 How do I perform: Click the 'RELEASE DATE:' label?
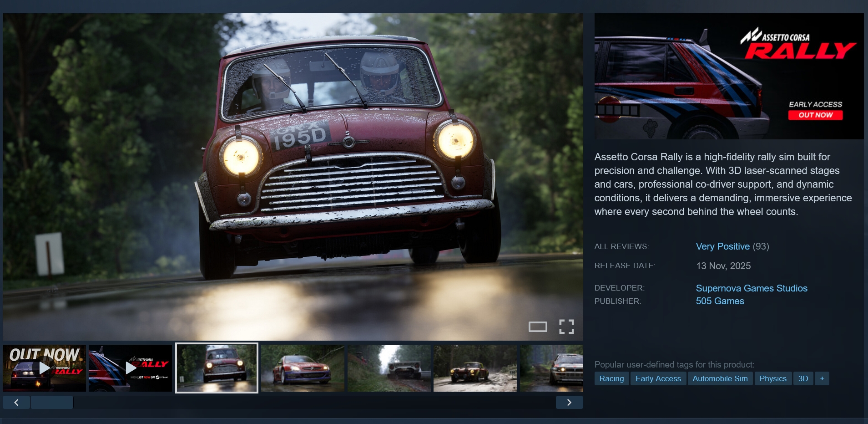(625, 266)
